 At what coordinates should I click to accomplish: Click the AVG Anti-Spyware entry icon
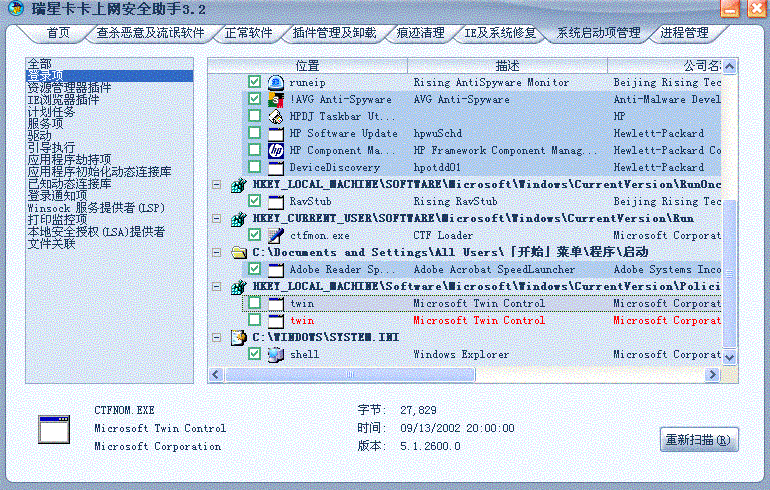point(275,99)
